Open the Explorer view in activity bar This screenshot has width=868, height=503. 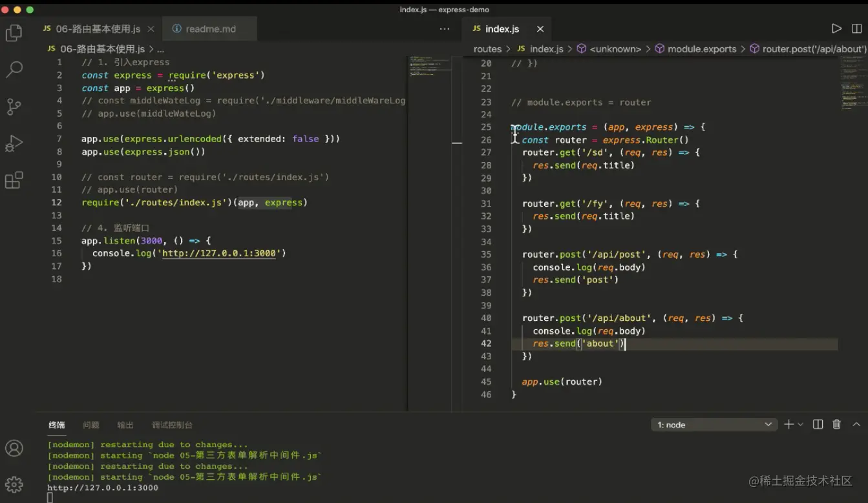coord(14,33)
